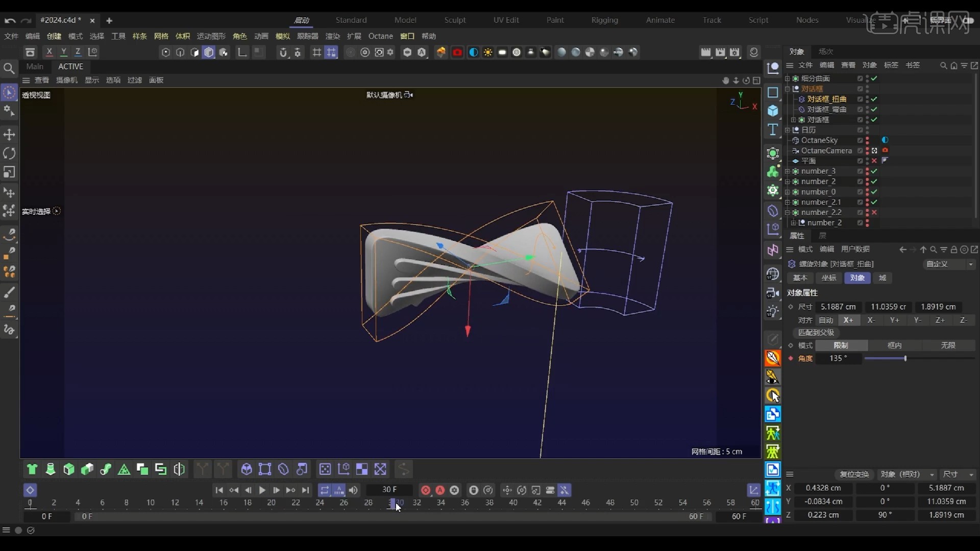Screen dimensions: 980x551
Task: Expand the 日历 tree node
Action: click(x=787, y=130)
